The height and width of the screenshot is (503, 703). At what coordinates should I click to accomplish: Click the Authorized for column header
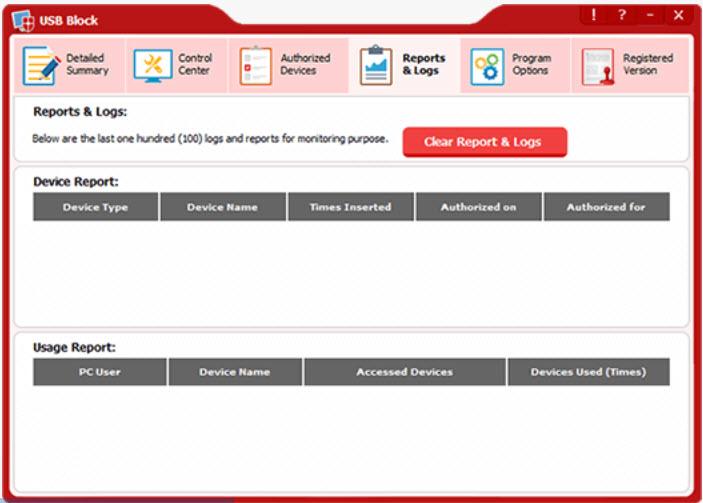[607, 207]
